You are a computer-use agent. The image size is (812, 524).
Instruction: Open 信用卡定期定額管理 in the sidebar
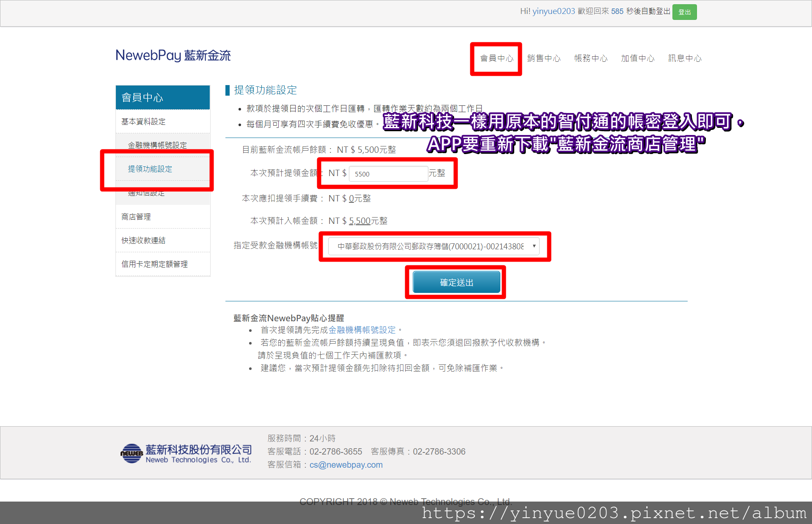(163, 264)
